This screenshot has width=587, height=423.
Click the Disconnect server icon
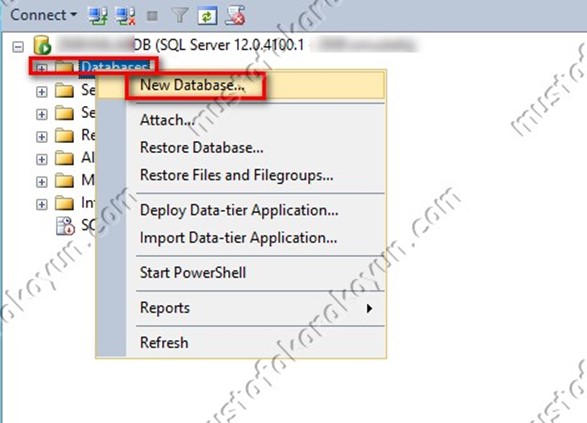pos(125,16)
